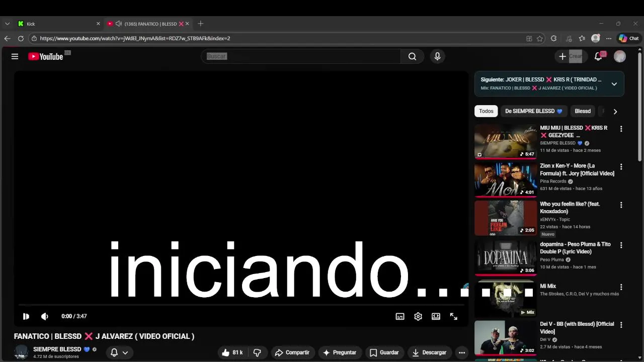This screenshot has width=644, height=362.
Task: Open browser favorites list icon
Action: pyautogui.click(x=582, y=38)
